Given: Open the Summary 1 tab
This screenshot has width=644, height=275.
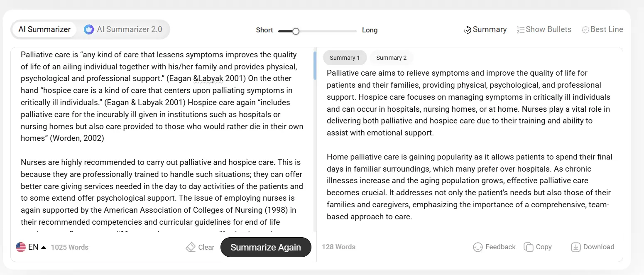Looking at the screenshot, I should point(345,58).
